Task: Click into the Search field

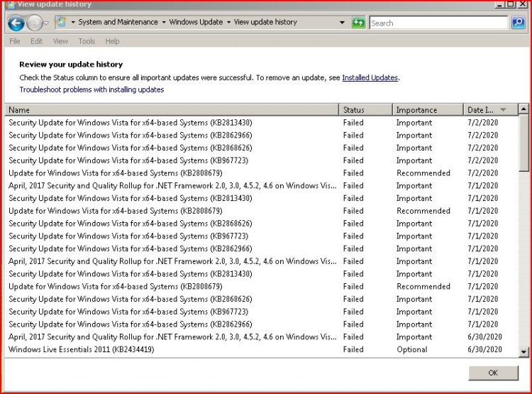Action: coord(438,23)
